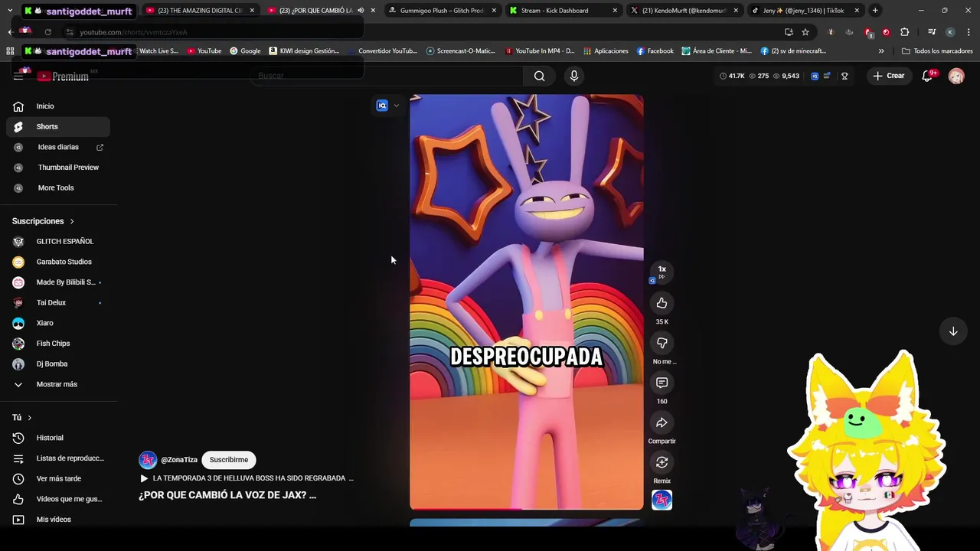Click the YouTube search magnifier button
Image resolution: width=980 pixels, height=551 pixels.
coord(539,76)
